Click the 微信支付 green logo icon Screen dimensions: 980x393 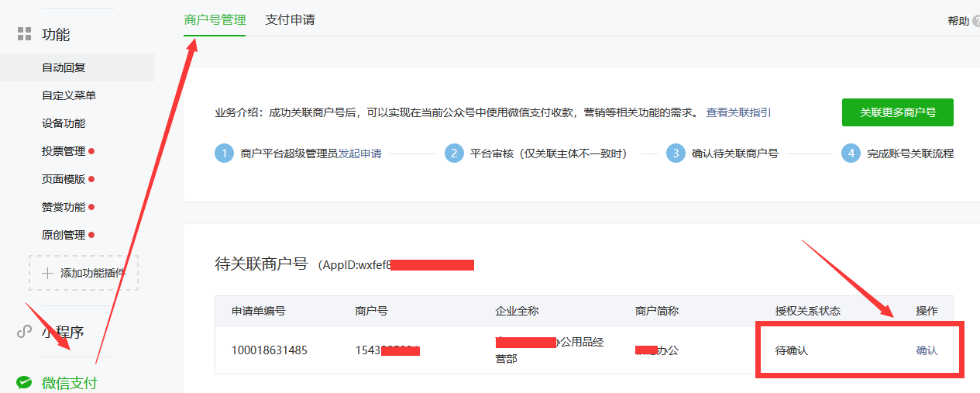pyautogui.click(x=24, y=382)
